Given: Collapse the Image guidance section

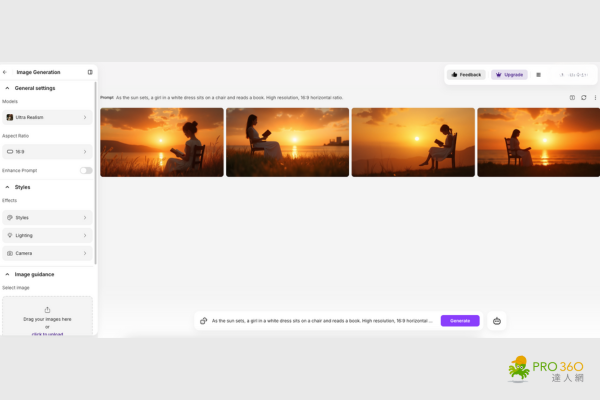Looking at the screenshot, I should pyautogui.click(x=7, y=274).
